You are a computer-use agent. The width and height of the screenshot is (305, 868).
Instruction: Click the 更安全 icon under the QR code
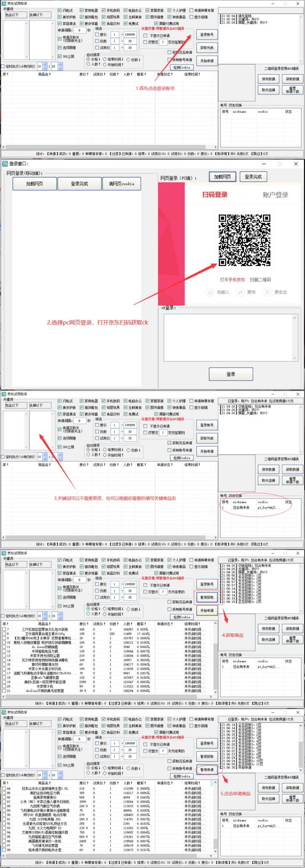(x=267, y=292)
